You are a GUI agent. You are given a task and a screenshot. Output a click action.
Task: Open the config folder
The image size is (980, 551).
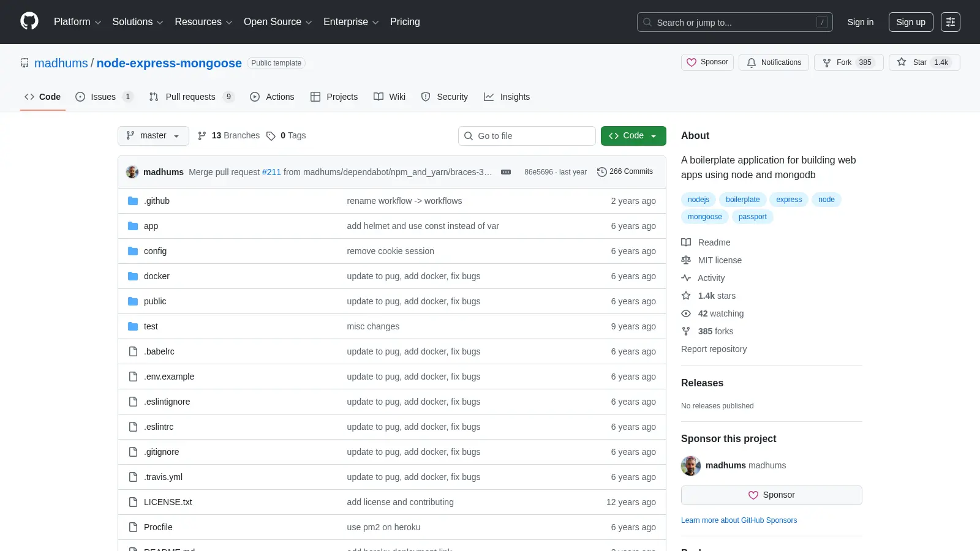point(155,251)
